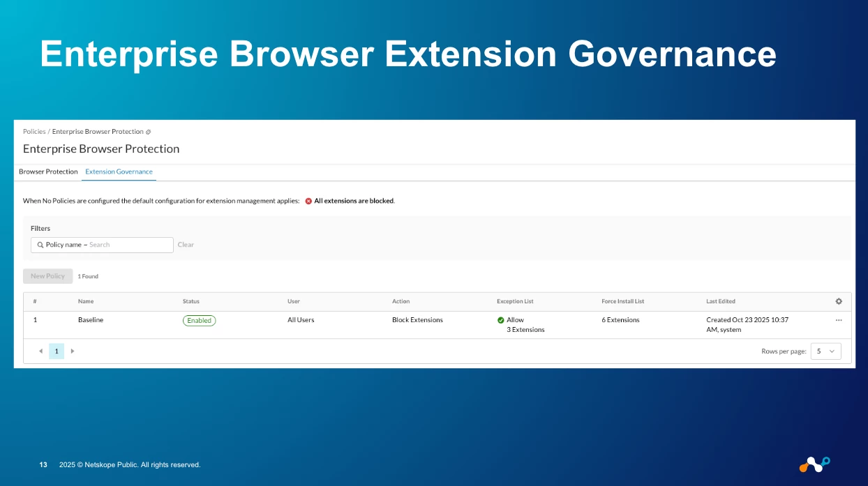
Task: Click the Action column header
Action: tap(401, 301)
